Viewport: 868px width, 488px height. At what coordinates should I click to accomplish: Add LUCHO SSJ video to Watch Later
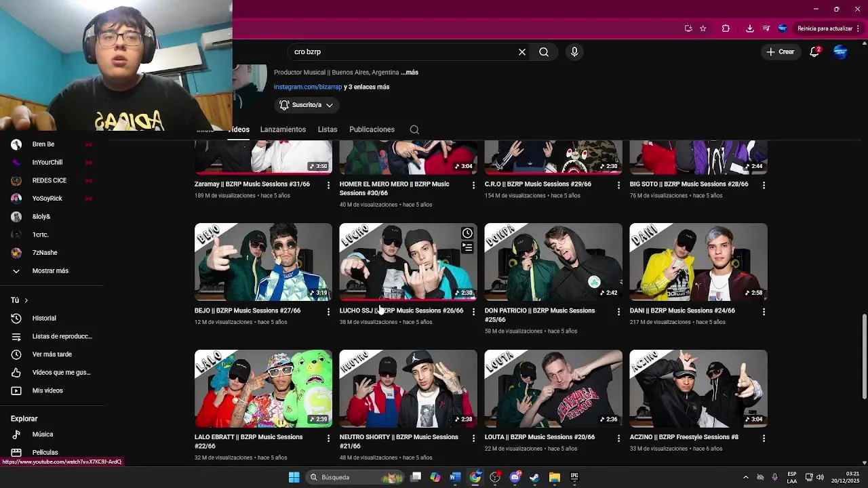467,233
